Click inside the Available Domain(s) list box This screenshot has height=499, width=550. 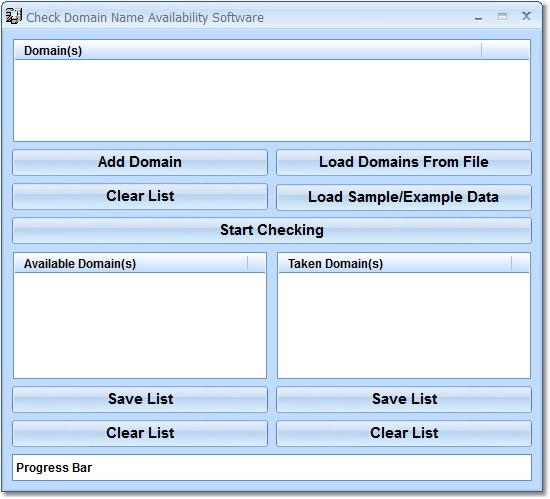(140, 325)
